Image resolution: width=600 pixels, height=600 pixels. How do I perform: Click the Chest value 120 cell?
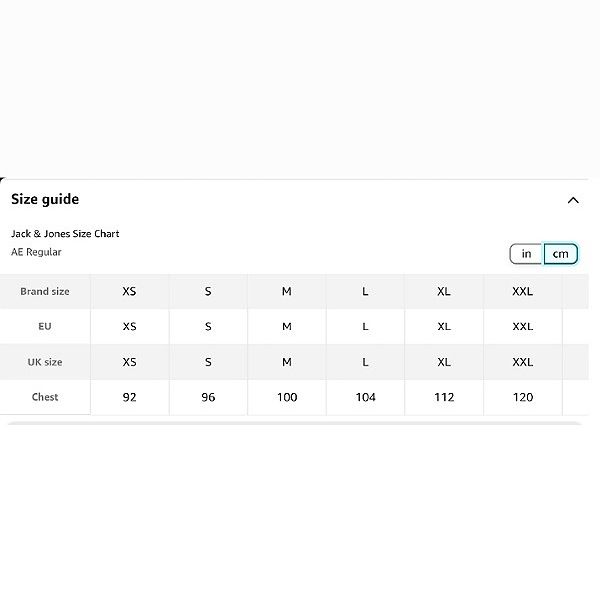point(523,397)
